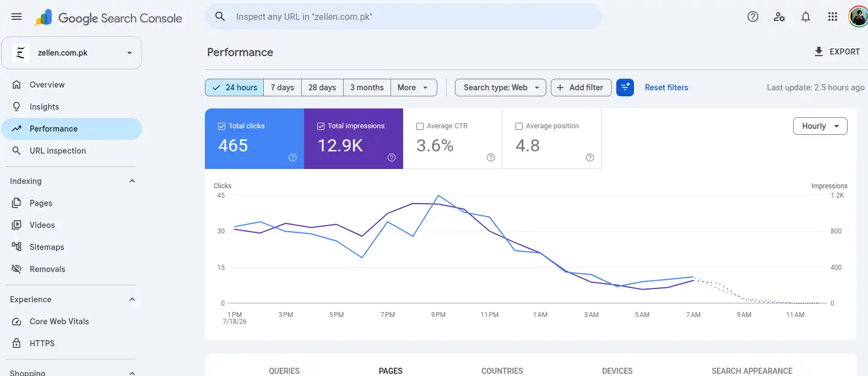Click the 4.8 average position value
The width and height of the screenshot is (868, 376).
pyautogui.click(x=528, y=145)
